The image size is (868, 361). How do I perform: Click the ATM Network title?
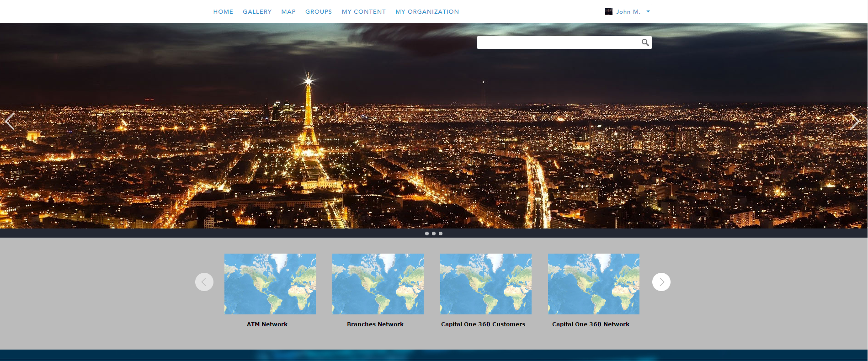click(x=267, y=324)
